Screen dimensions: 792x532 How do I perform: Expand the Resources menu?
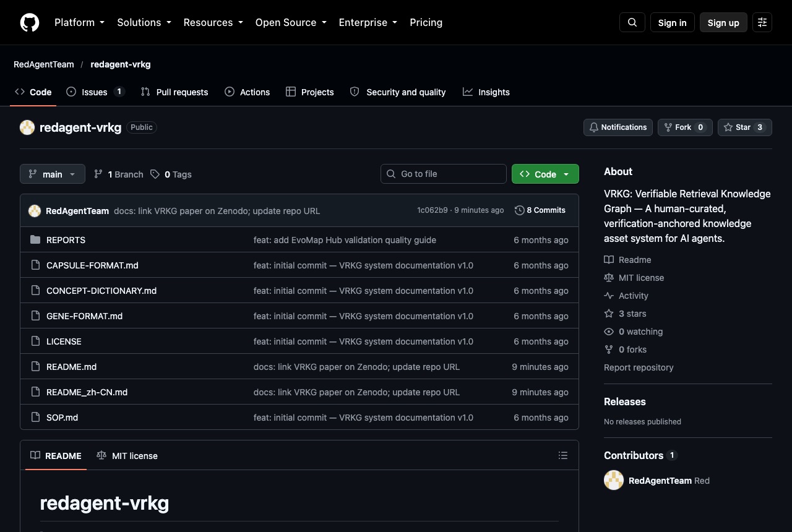213,22
